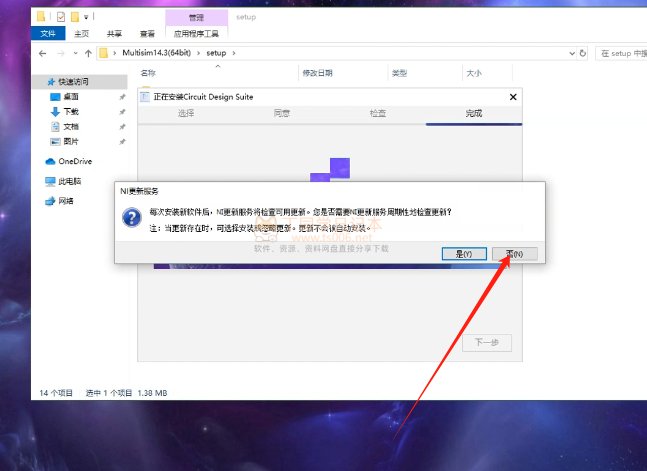This screenshot has width=647, height=471.
Task: Click the Explorer window folder icon at top-left
Action: coord(41,17)
